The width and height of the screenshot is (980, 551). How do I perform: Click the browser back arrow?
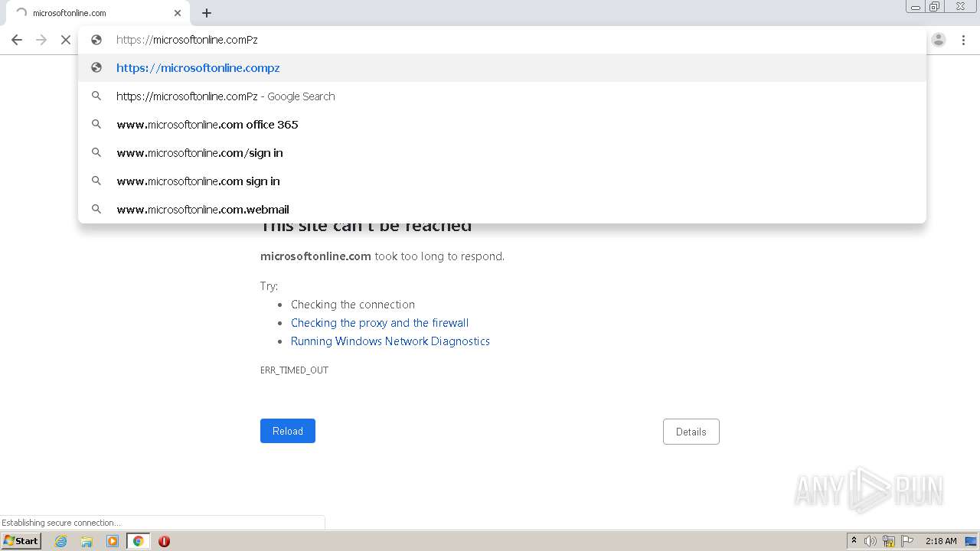coord(17,40)
